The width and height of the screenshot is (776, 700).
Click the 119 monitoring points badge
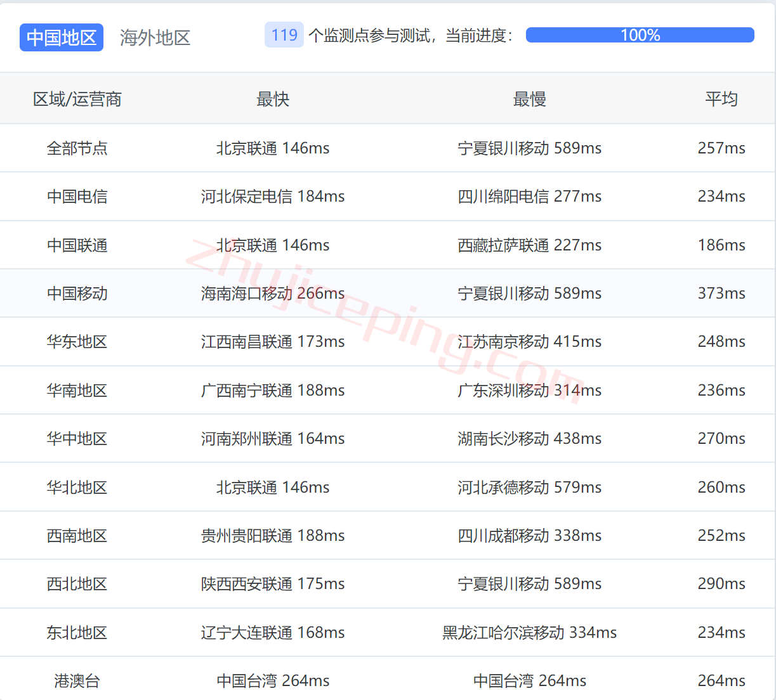[284, 35]
